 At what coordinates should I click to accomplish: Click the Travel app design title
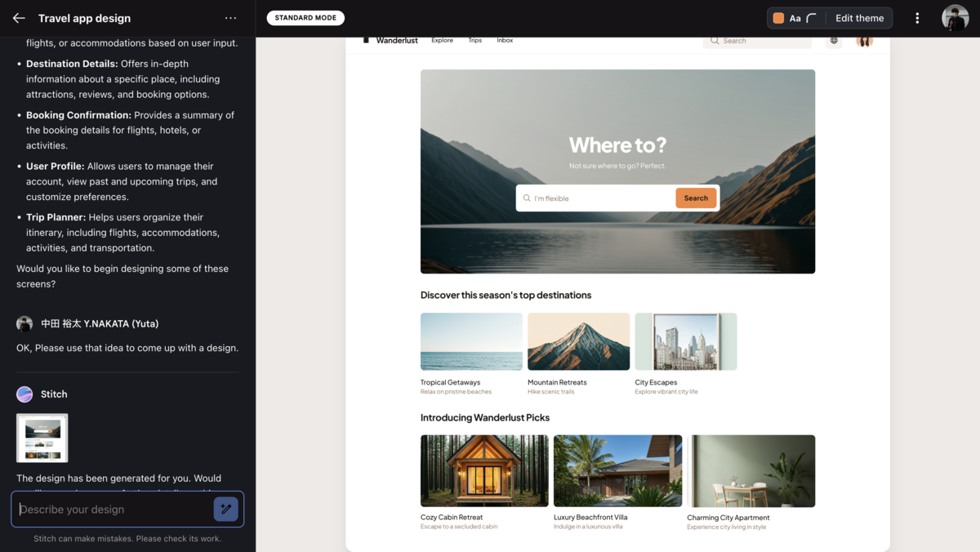pos(84,18)
